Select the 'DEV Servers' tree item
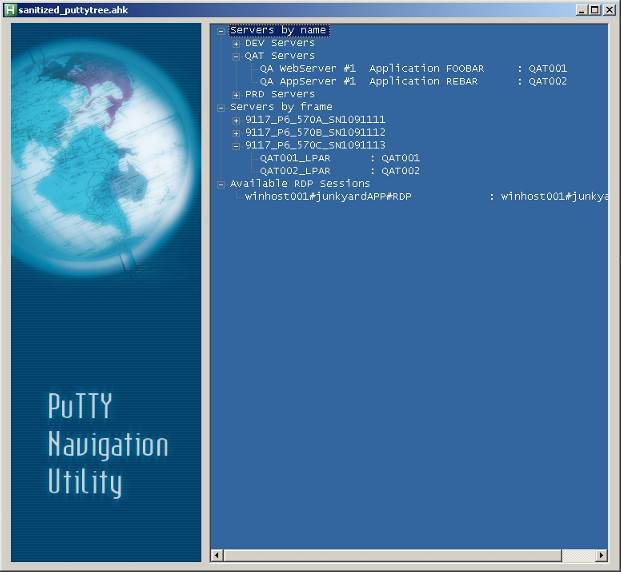 [x=280, y=43]
